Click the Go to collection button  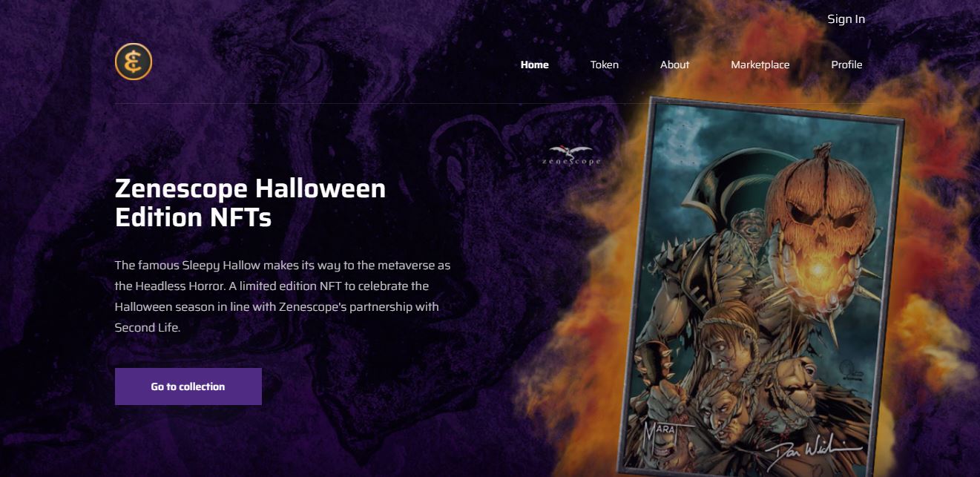point(188,386)
